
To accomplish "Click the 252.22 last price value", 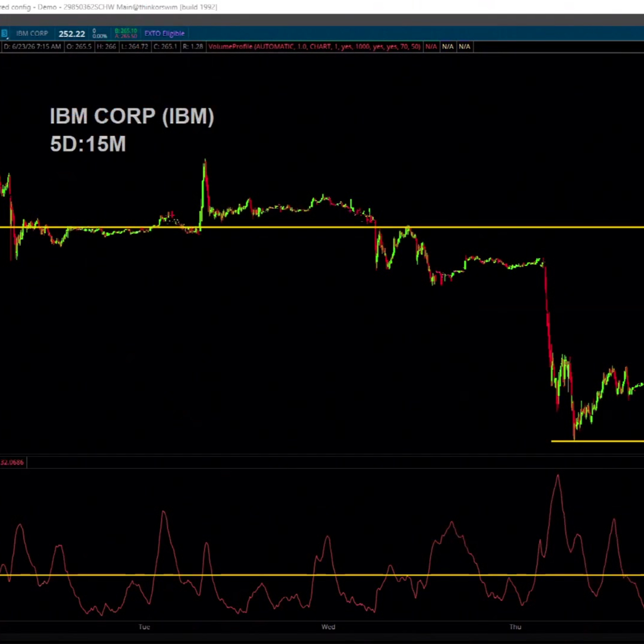I will [72, 34].
